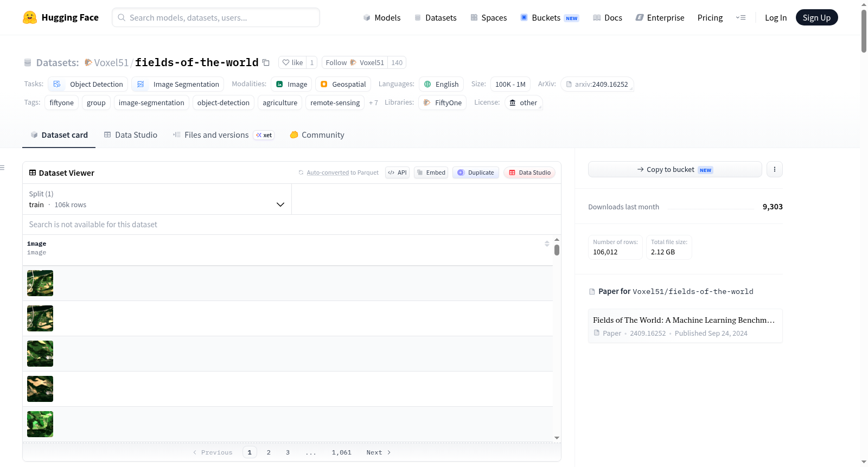The width and height of the screenshot is (868, 467).
Task: Go to page 2 of the viewer
Action: tap(269, 452)
